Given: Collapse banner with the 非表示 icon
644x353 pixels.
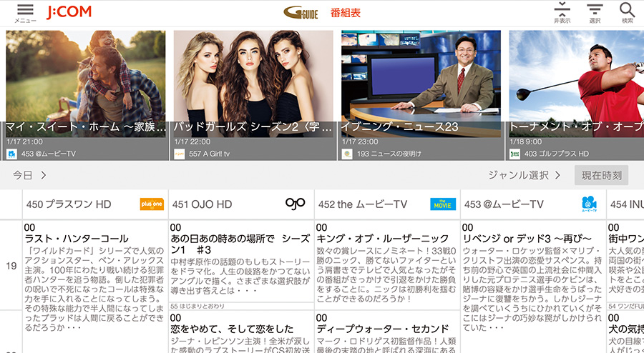Looking at the screenshot, I should [562, 13].
